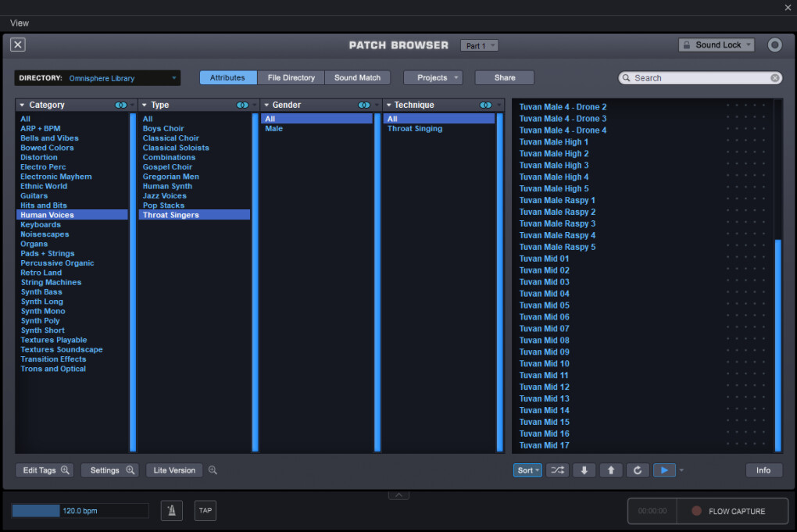
Task: Open the Type column header menu triangle
Action: 145,105
